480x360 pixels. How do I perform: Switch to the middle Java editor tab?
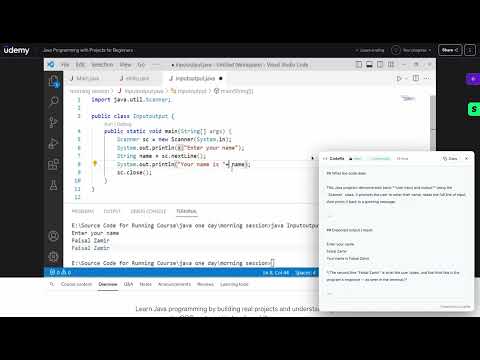pyautogui.click(x=135, y=78)
